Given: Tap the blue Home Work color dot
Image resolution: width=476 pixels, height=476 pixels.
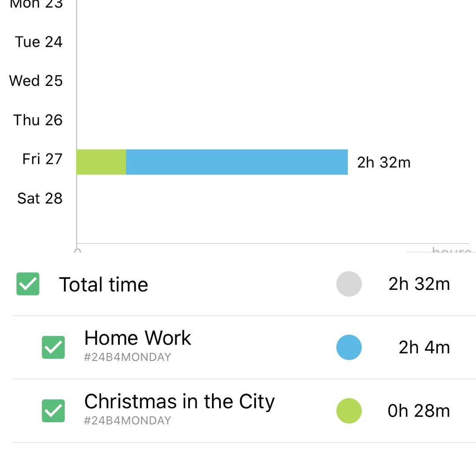Looking at the screenshot, I should 349,347.
